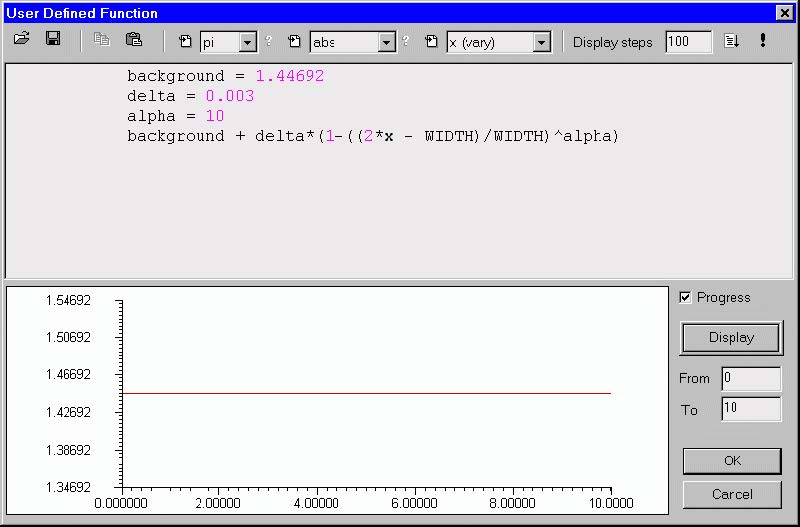Click the delta value 0.003 in editor

230,96
